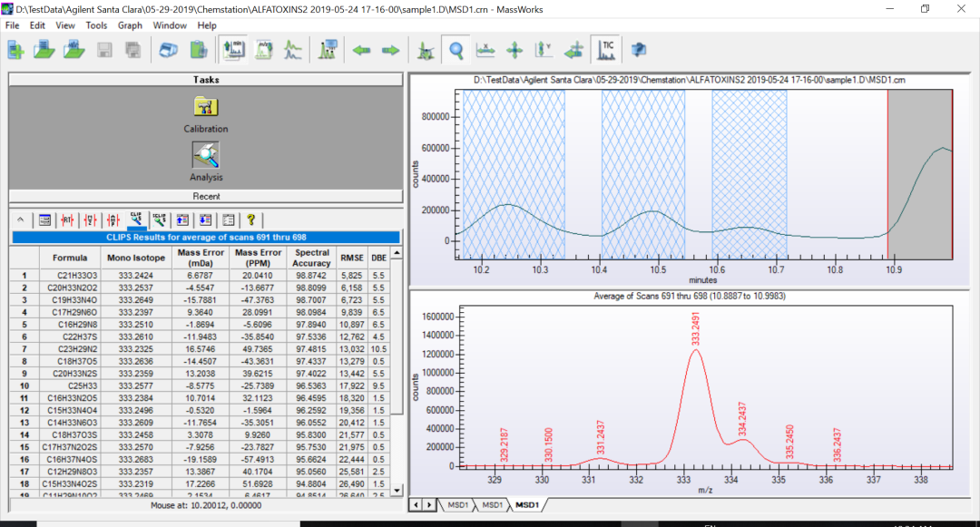Expand the Recent section in Tasks panel

coord(205,196)
